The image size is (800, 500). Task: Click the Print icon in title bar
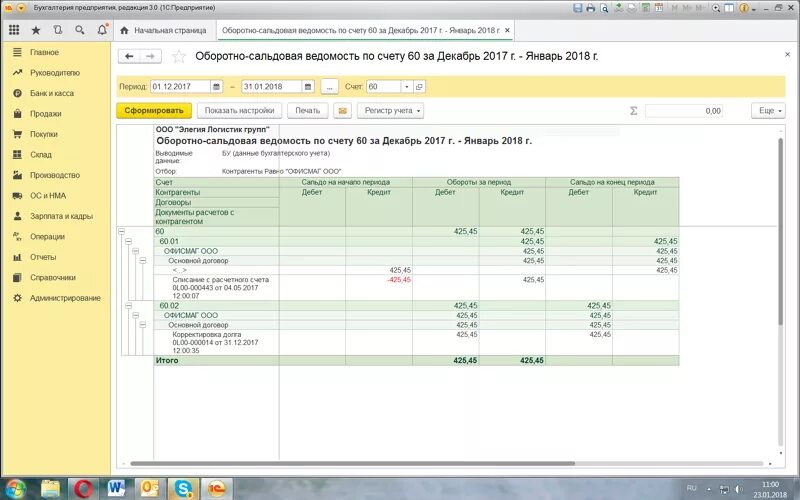point(591,8)
